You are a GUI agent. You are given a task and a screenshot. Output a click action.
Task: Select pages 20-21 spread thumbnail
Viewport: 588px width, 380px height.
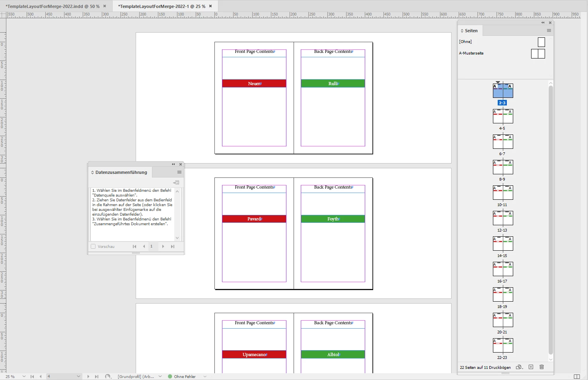(x=503, y=320)
